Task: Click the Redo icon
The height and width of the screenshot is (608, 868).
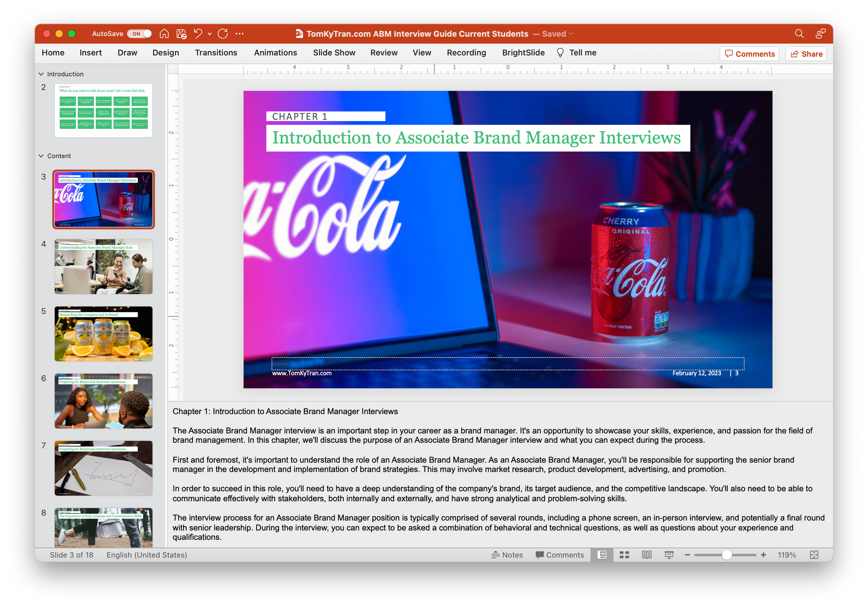Action: pyautogui.click(x=223, y=34)
